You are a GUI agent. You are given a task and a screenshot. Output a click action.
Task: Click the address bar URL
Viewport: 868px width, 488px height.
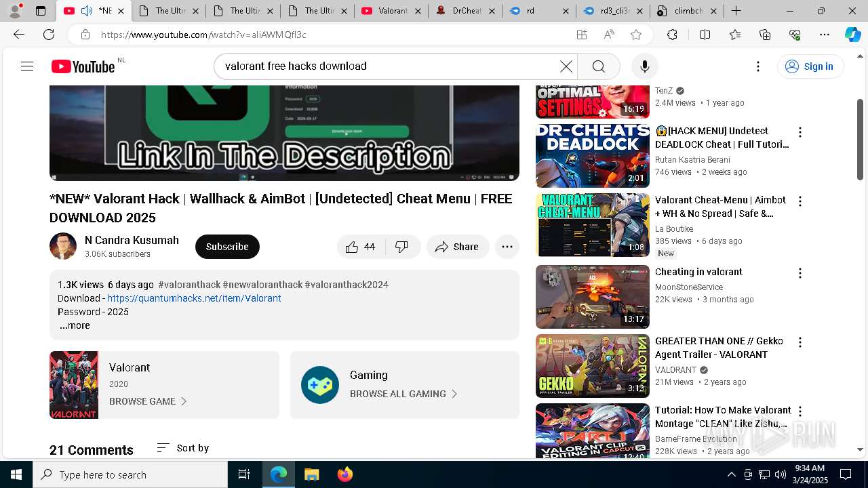pyautogui.click(x=203, y=35)
